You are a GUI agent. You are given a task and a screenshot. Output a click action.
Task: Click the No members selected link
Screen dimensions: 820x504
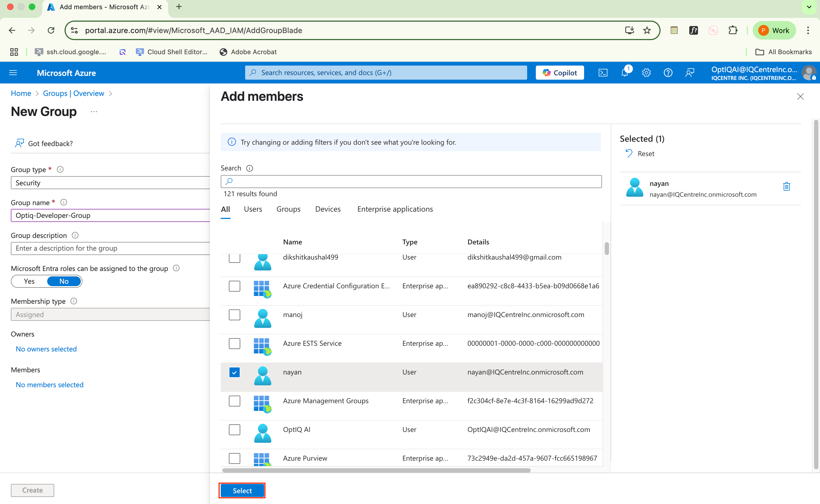pyautogui.click(x=49, y=385)
